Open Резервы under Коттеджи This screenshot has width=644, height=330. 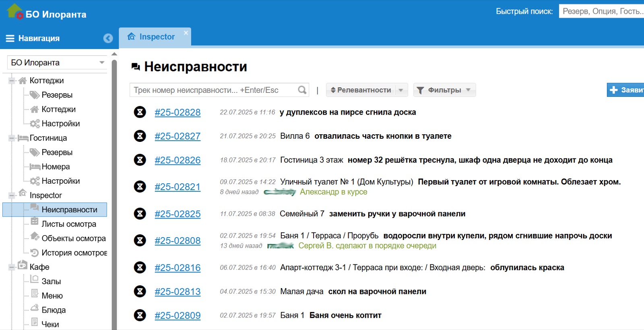(57, 95)
